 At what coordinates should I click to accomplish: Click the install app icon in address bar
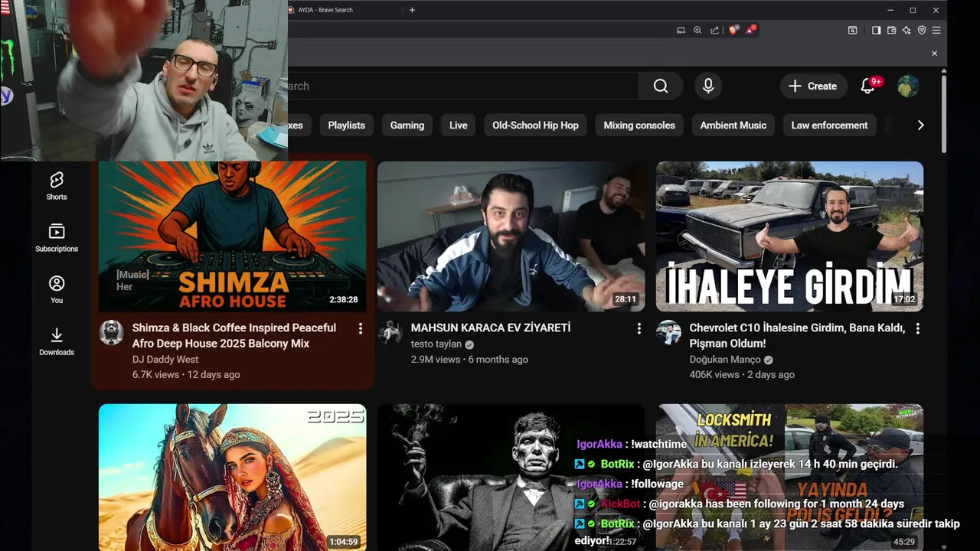click(681, 30)
